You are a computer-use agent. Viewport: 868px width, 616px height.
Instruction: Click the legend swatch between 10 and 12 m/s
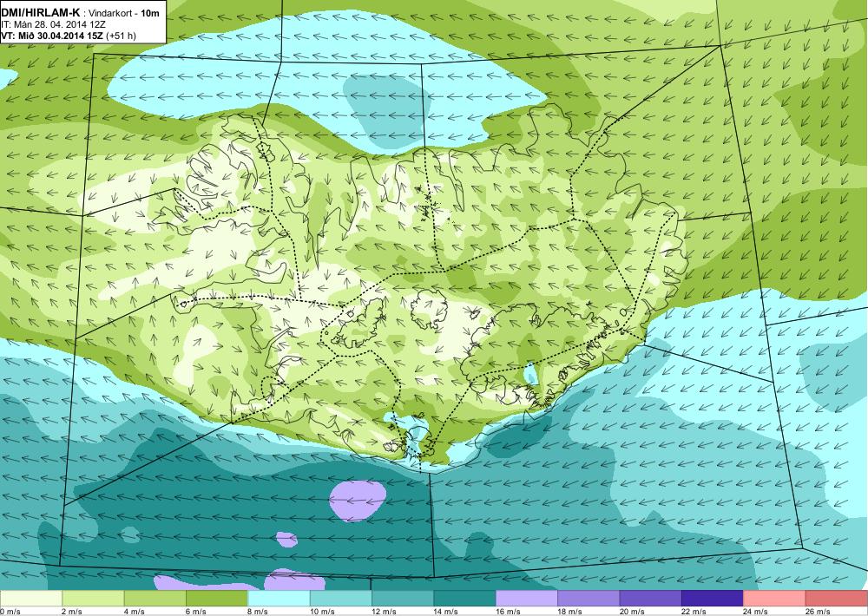point(341,599)
